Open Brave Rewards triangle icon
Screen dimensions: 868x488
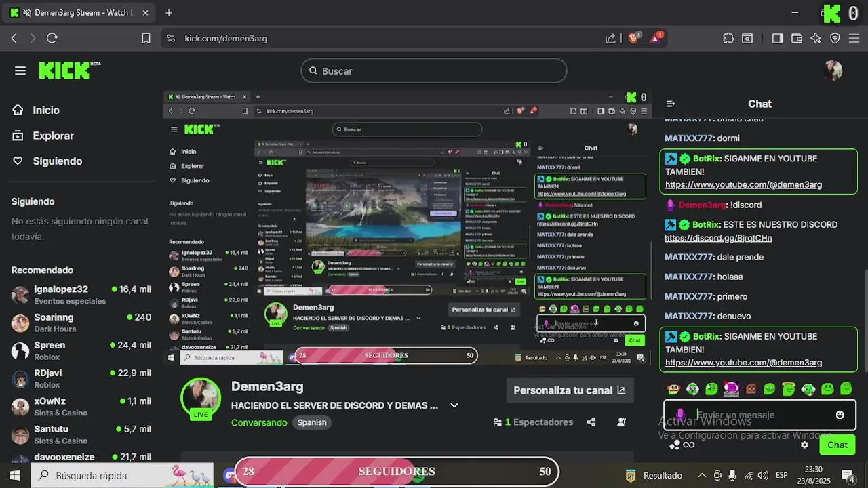(x=656, y=38)
